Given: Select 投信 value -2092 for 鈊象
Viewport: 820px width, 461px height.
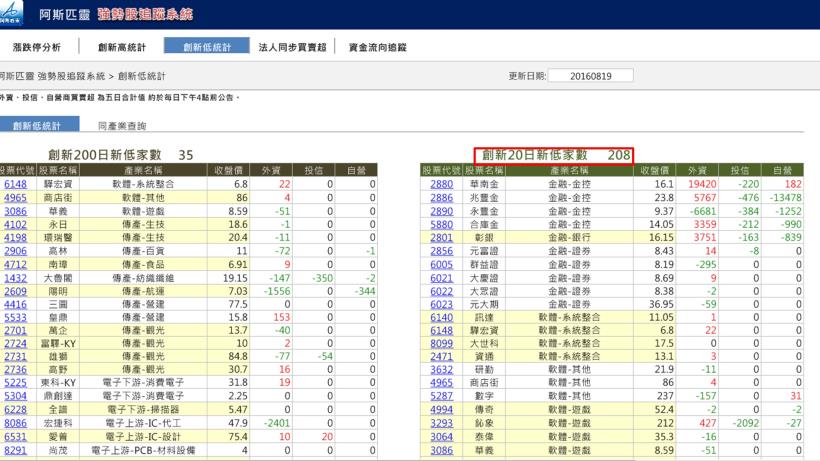Looking at the screenshot, I should pos(745,423).
